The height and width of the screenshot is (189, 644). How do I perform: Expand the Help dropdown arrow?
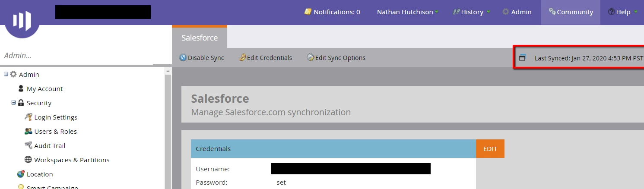[x=636, y=12]
